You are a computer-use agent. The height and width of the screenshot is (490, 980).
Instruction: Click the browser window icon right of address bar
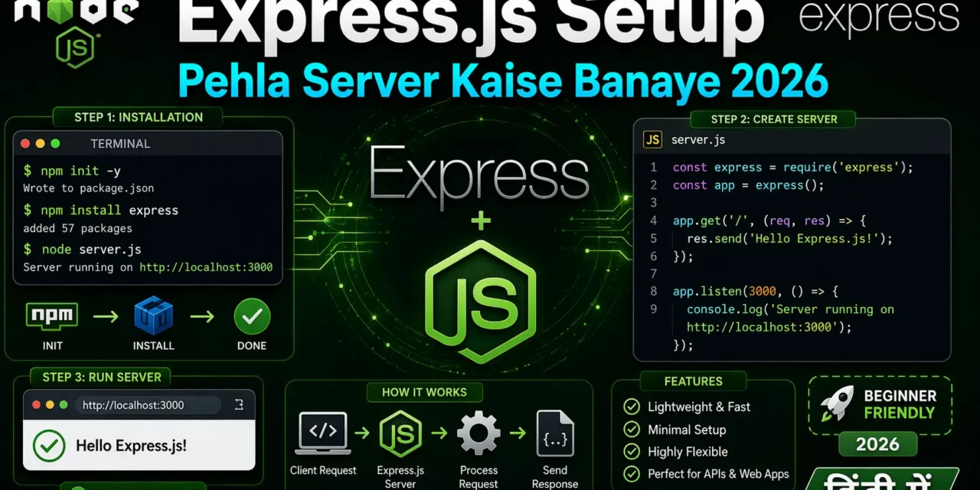click(x=238, y=404)
